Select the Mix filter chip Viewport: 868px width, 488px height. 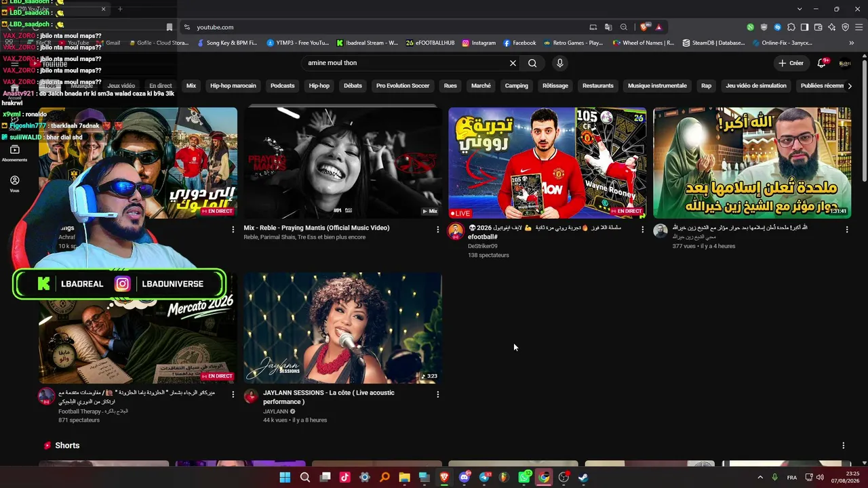[x=191, y=86]
